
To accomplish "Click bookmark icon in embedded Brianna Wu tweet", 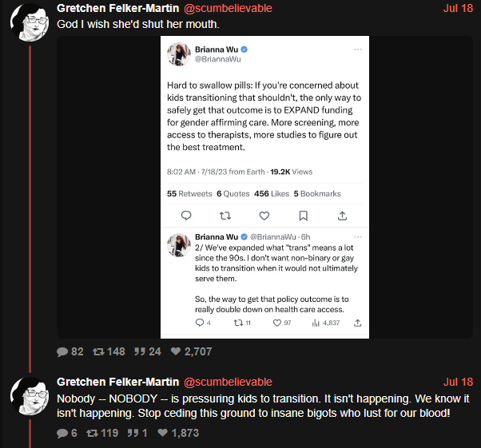I will tap(304, 216).
